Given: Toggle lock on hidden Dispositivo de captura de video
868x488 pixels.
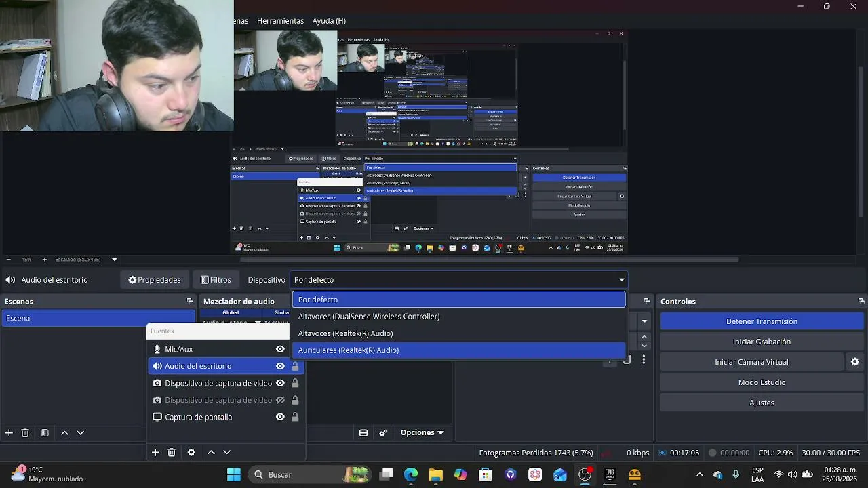Looking at the screenshot, I should click(x=295, y=400).
